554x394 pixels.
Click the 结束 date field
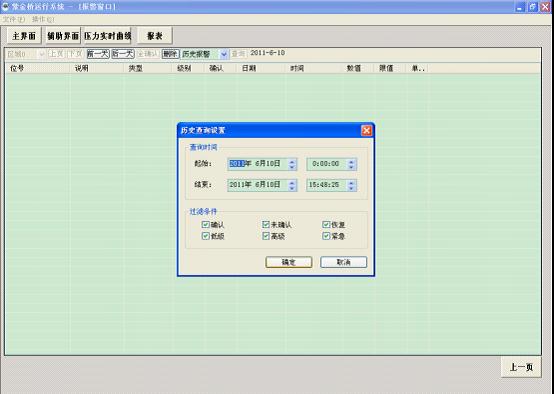tap(262, 185)
